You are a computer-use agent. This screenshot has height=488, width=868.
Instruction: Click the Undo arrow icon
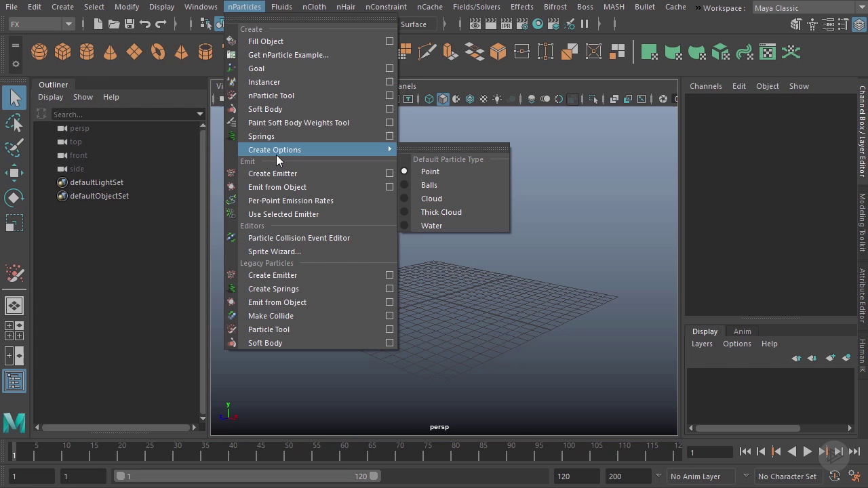point(144,24)
